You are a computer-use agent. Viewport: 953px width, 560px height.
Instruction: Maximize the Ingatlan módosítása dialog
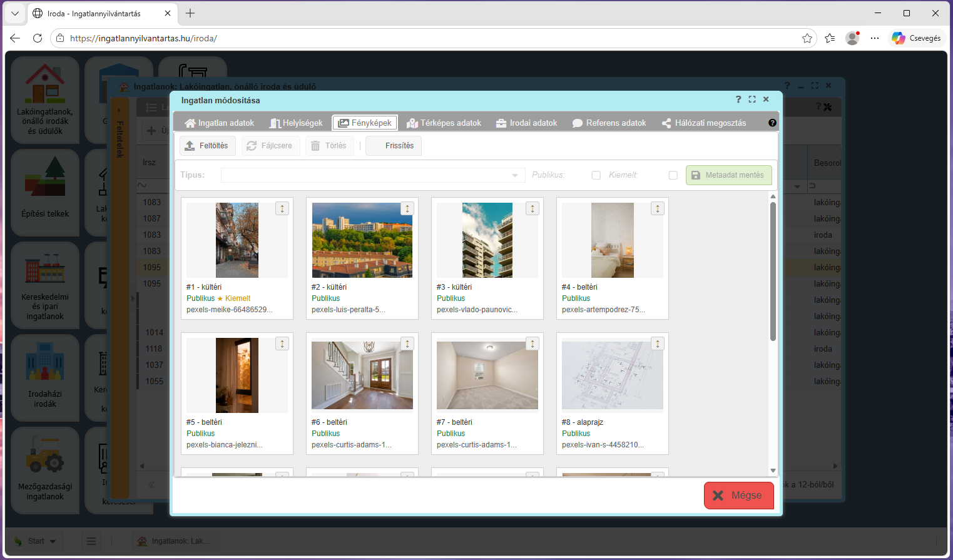click(x=752, y=99)
